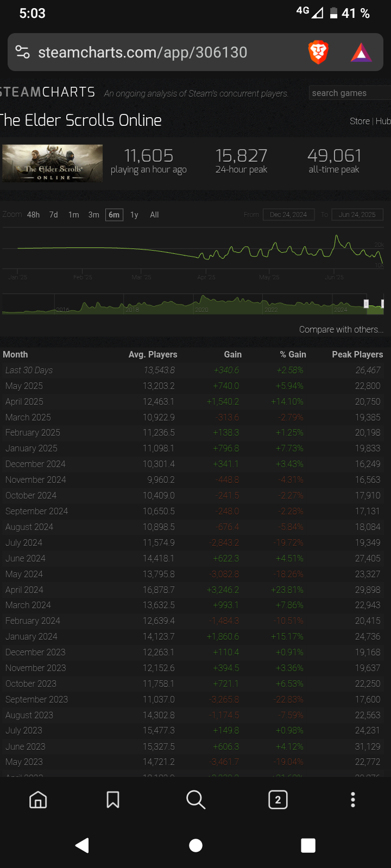The image size is (391, 868).
Task: Open the tab switcher showing 2 tabs
Action: point(278,800)
